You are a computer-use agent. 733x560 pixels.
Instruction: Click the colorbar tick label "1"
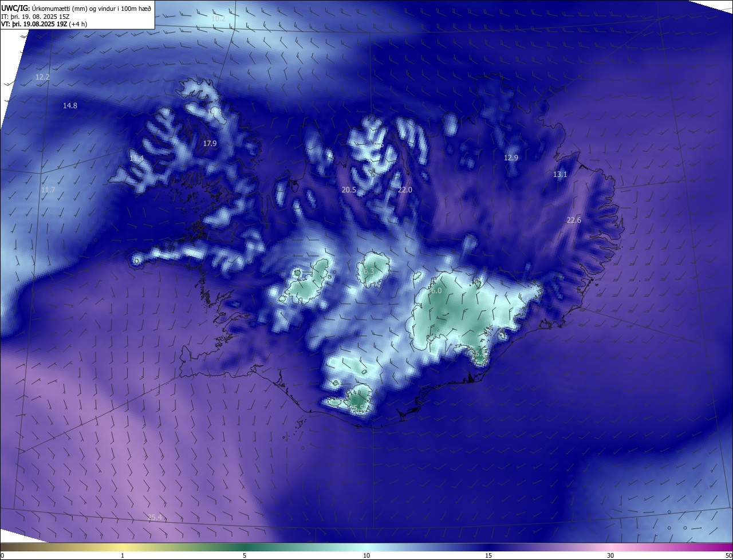coord(123,555)
